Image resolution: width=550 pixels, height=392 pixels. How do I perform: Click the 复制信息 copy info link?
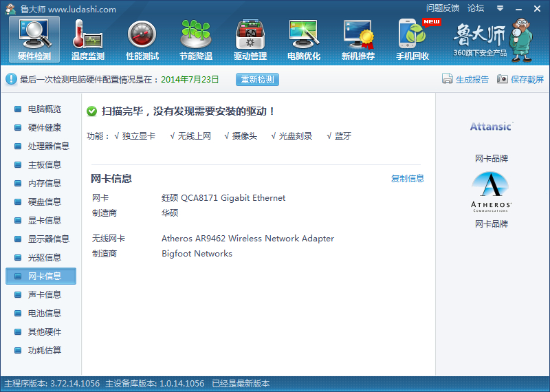408,178
